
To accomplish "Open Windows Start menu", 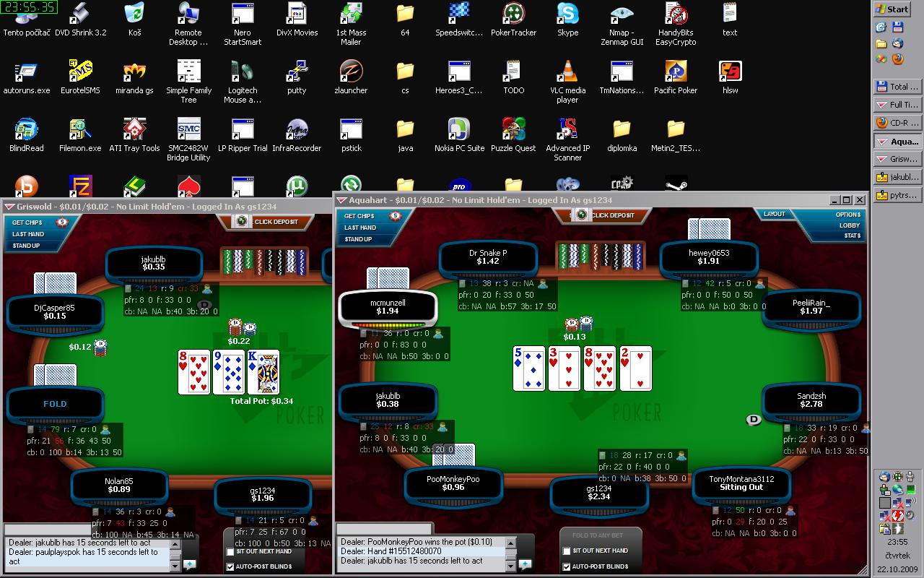I will tap(892, 9).
